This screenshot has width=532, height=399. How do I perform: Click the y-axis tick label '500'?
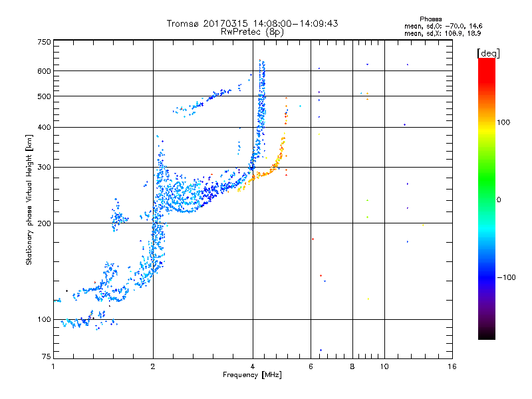[x=44, y=96]
